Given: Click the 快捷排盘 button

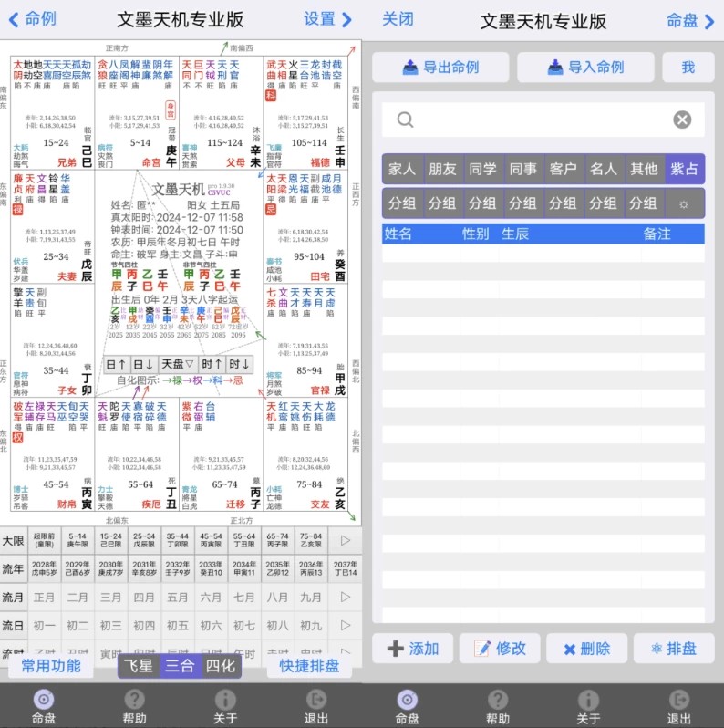Looking at the screenshot, I should [x=310, y=666].
